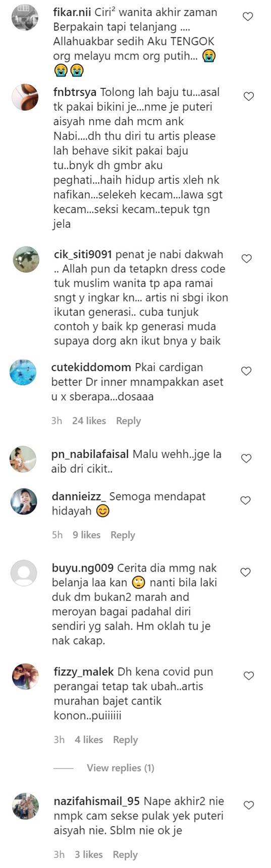Open the 24 likes list
Screen dimensions: 271x868
click(x=89, y=421)
